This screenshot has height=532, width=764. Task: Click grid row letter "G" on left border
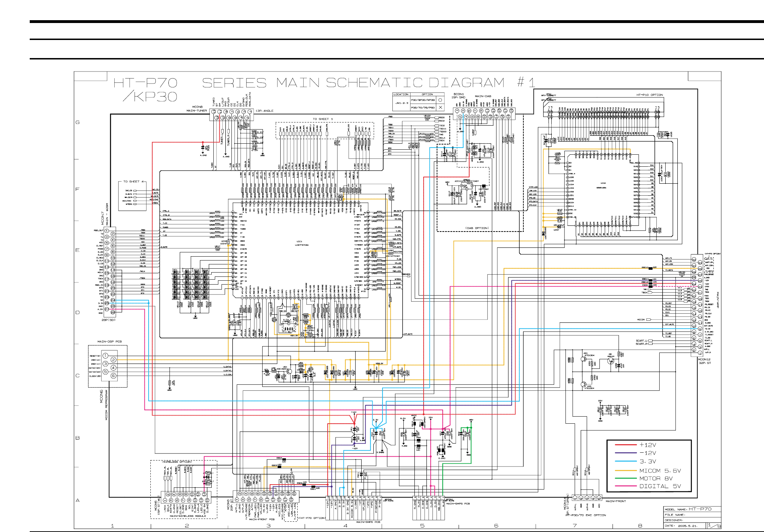pyautogui.click(x=78, y=122)
